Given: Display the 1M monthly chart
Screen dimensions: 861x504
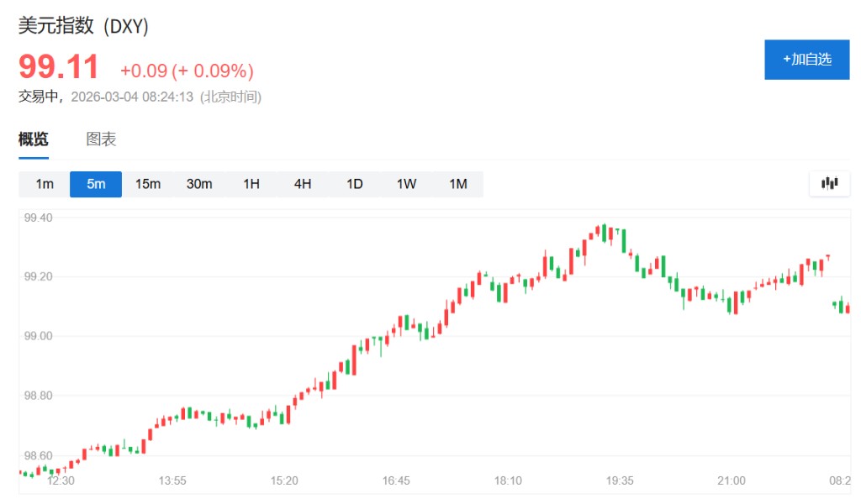Looking at the screenshot, I should (x=458, y=184).
